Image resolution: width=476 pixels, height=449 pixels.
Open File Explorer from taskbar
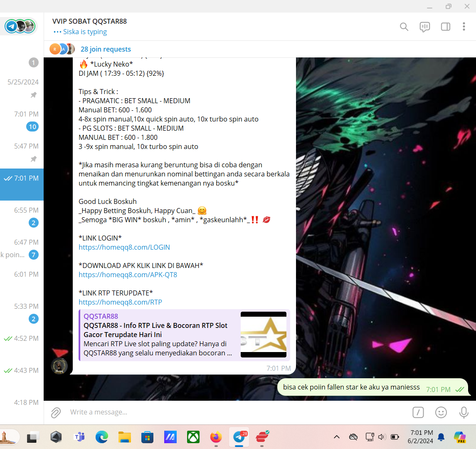click(124, 437)
